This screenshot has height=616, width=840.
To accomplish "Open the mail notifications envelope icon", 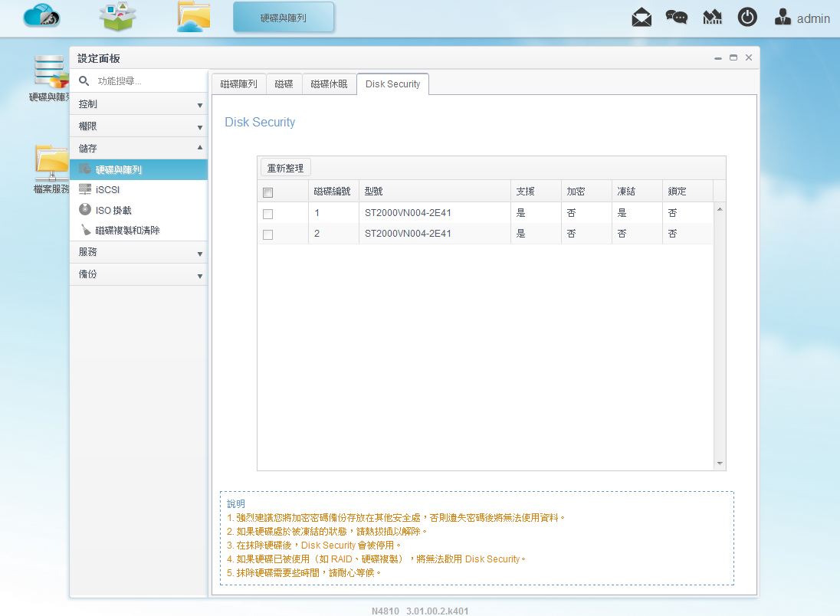I will (641, 18).
